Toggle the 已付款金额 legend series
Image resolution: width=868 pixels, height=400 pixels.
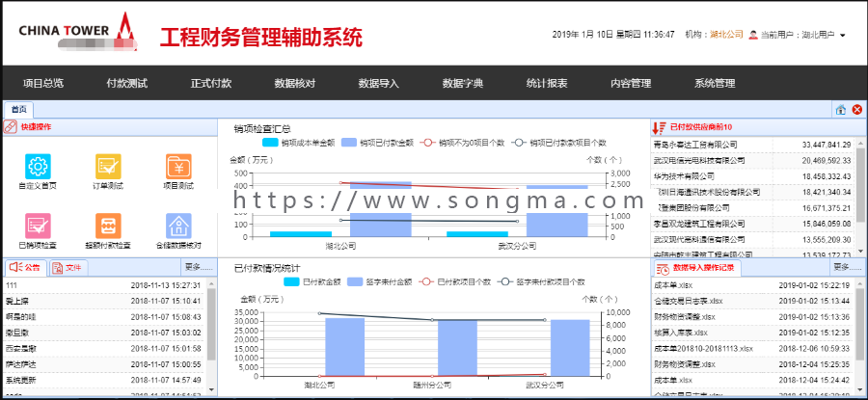(x=311, y=281)
